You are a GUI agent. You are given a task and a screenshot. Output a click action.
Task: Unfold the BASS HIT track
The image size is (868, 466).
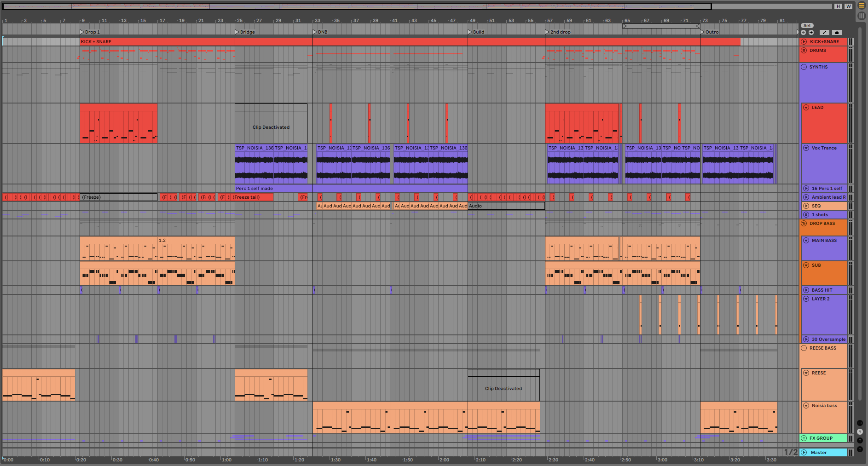tap(806, 290)
